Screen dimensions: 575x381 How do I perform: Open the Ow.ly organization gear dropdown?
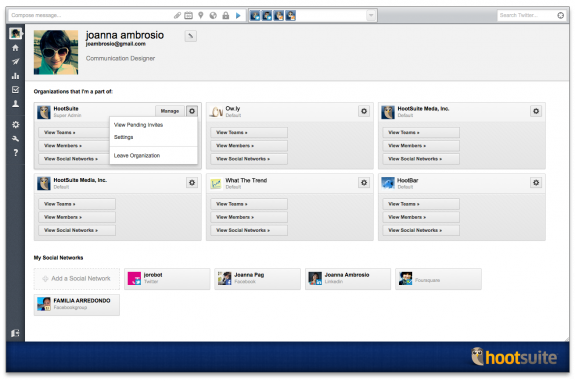tap(364, 111)
